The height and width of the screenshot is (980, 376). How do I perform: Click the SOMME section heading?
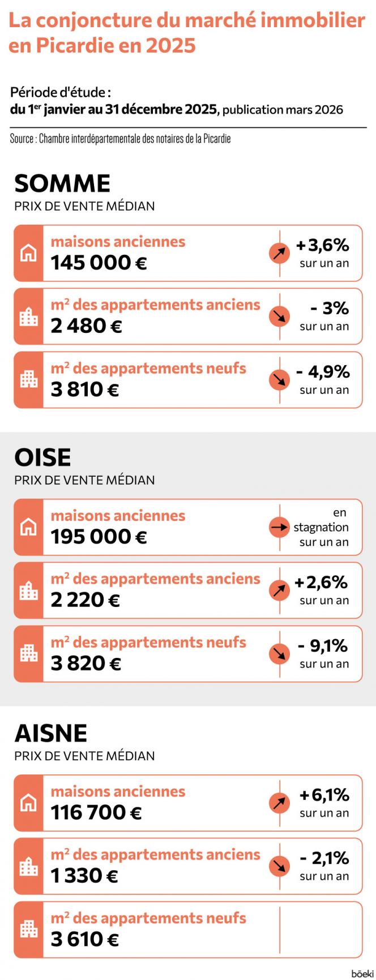[62, 183]
